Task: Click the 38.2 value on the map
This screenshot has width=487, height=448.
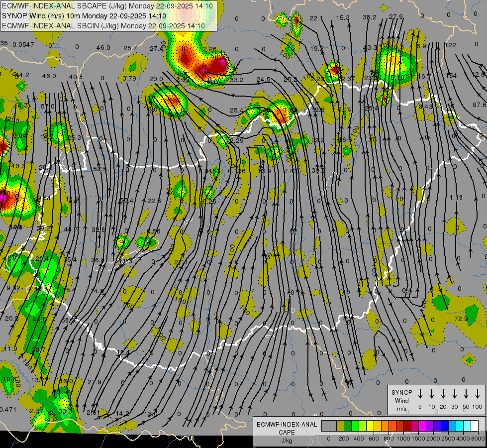Action: click(370, 17)
